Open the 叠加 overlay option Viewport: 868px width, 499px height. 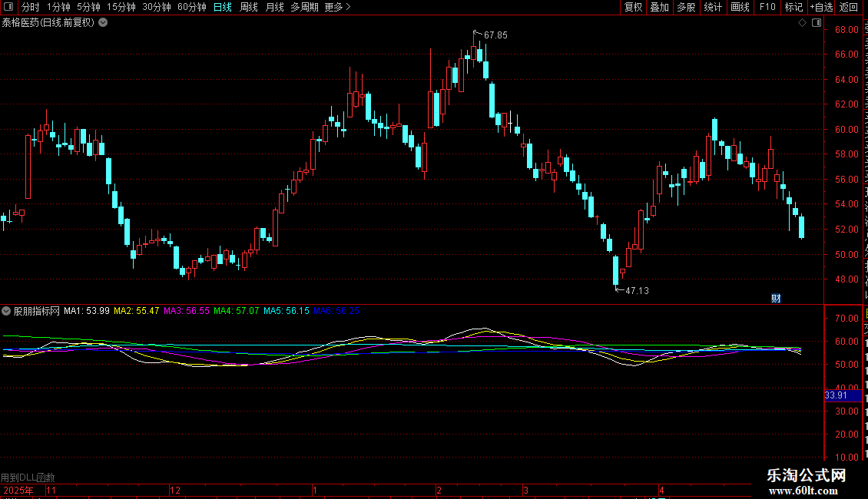(x=659, y=7)
